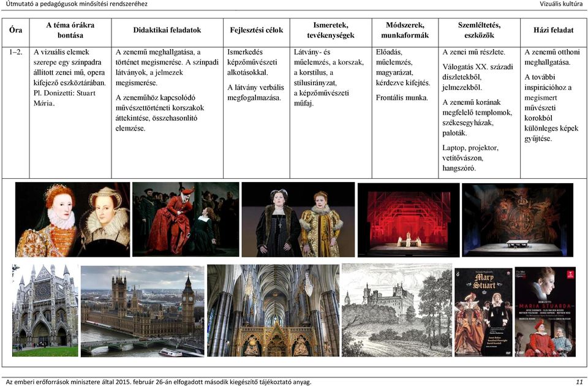Image resolution: width=588 pixels, height=386 pixels.
Task: Click the Houses of Parliament and Big Ben photo
Action: 143,311
